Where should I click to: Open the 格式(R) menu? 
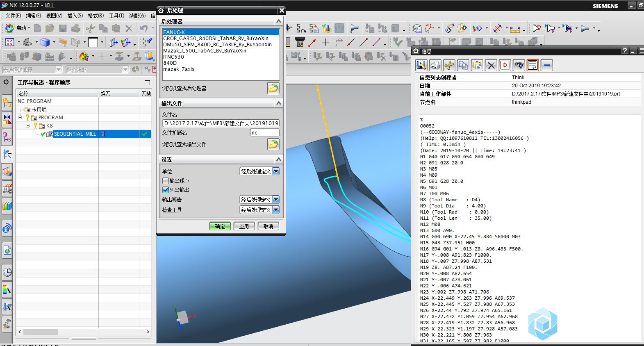pyautogui.click(x=96, y=16)
